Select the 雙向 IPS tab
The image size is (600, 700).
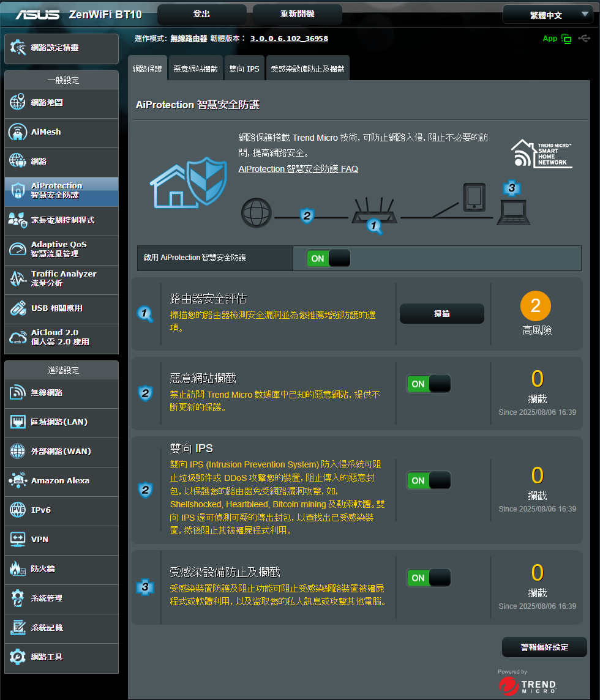click(x=244, y=69)
